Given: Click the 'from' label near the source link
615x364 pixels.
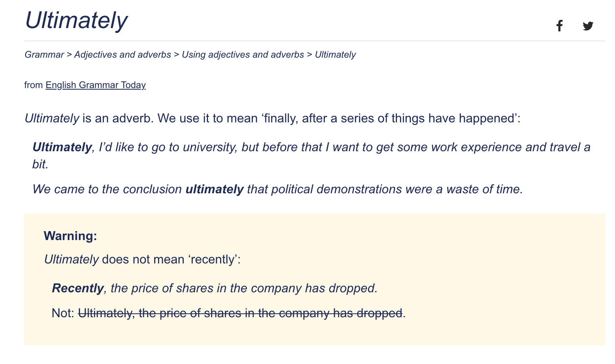Looking at the screenshot, I should click(34, 85).
